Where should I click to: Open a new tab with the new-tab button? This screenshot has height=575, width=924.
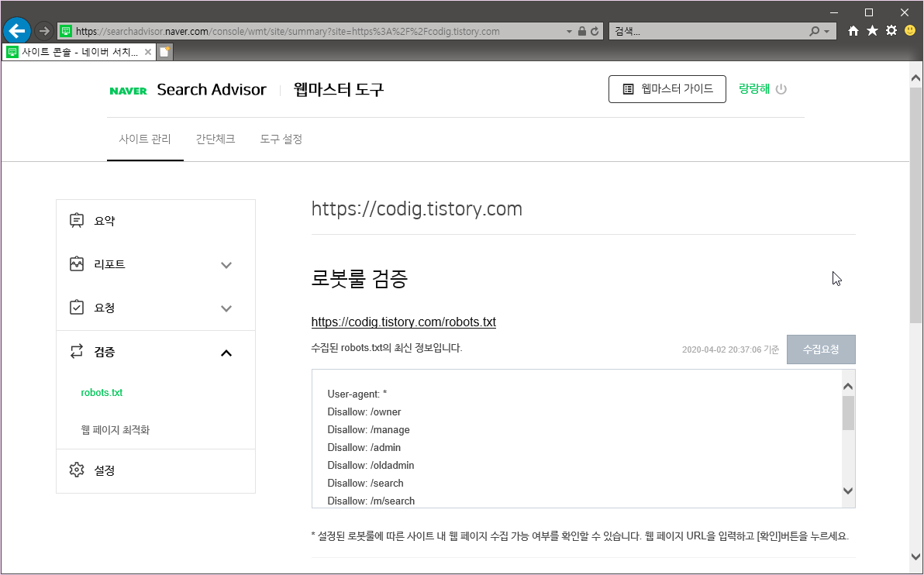(165, 52)
